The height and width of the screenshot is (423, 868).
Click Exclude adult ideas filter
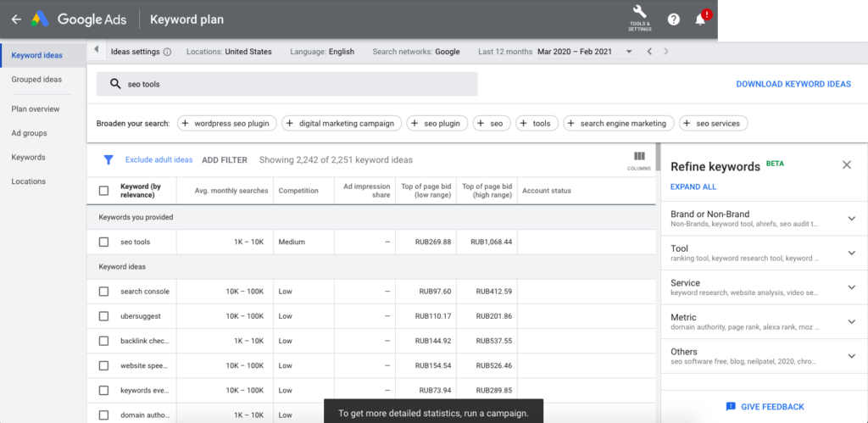pyautogui.click(x=159, y=159)
